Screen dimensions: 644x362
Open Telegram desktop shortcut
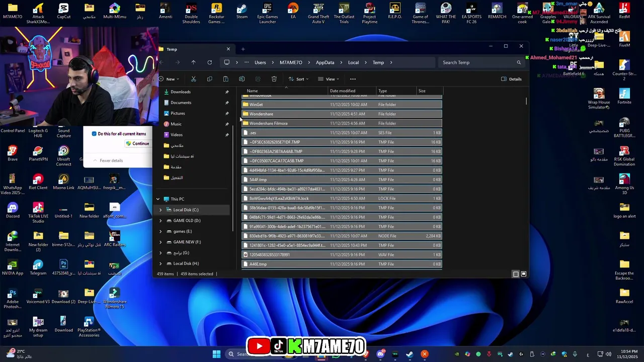click(38, 267)
